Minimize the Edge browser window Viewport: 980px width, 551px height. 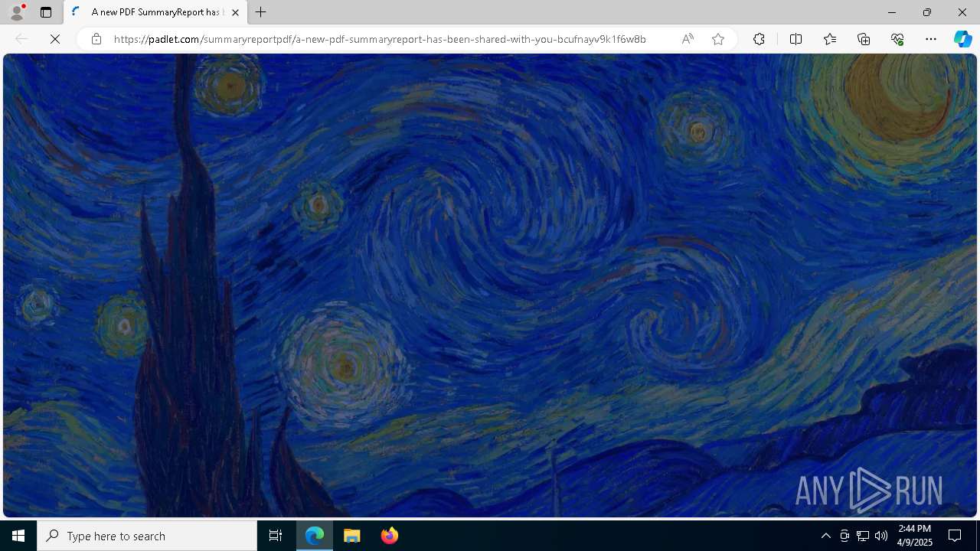pyautogui.click(x=892, y=12)
